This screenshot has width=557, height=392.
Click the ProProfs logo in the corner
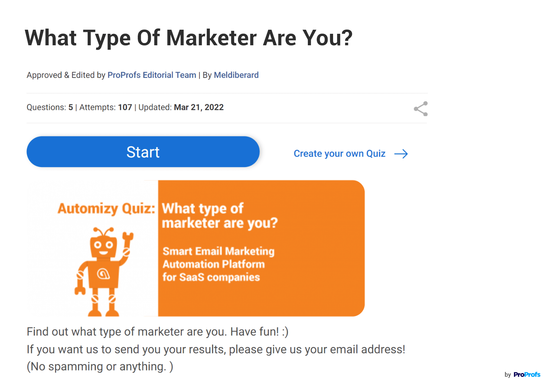pos(527,375)
